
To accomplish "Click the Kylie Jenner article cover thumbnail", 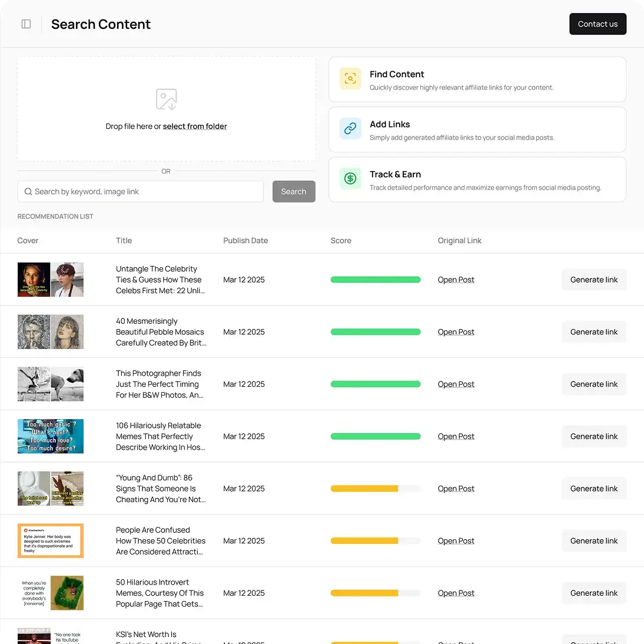I will click(x=50, y=540).
